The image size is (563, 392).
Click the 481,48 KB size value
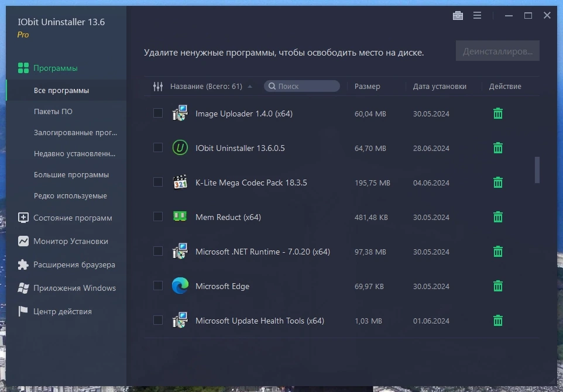pyautogui.click(x=371, y=218)
